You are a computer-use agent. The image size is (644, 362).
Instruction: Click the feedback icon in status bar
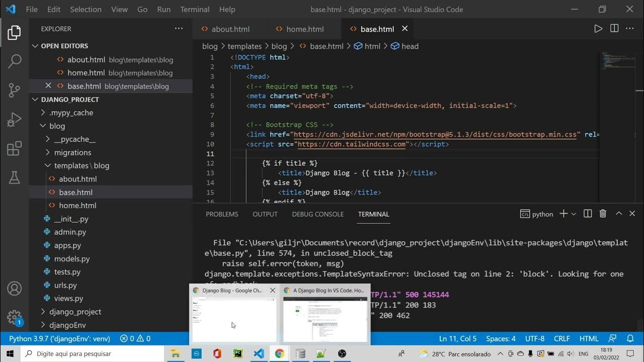pos(612,338)
